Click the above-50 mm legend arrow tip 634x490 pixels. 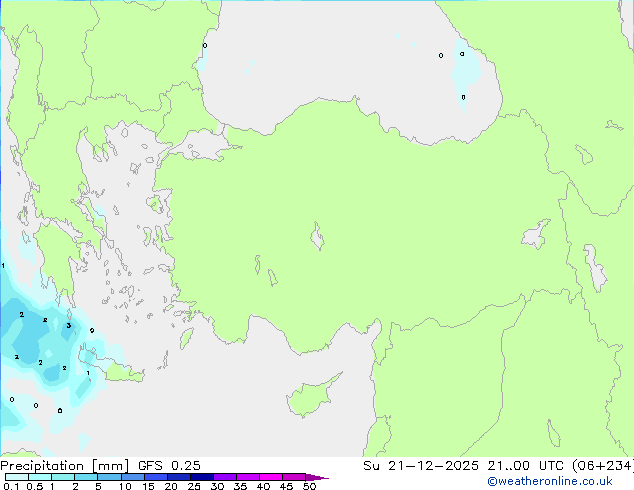tap(317, 477)
